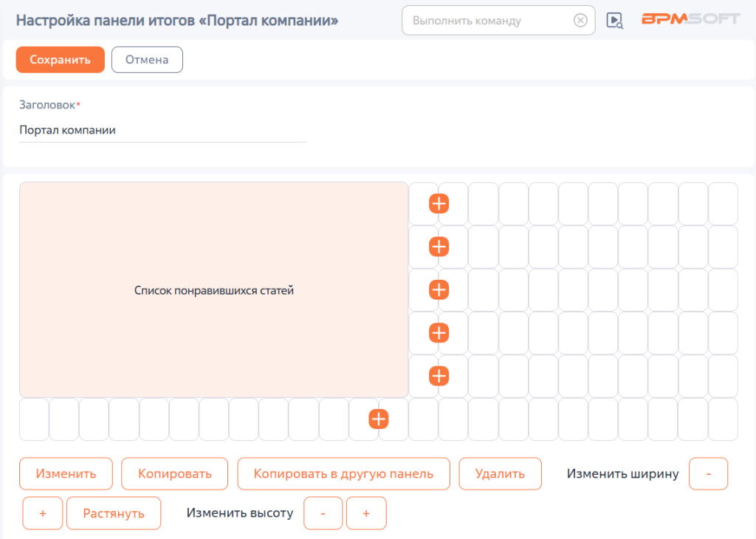Increase width with the plus before Растянуть

[42, 513]
